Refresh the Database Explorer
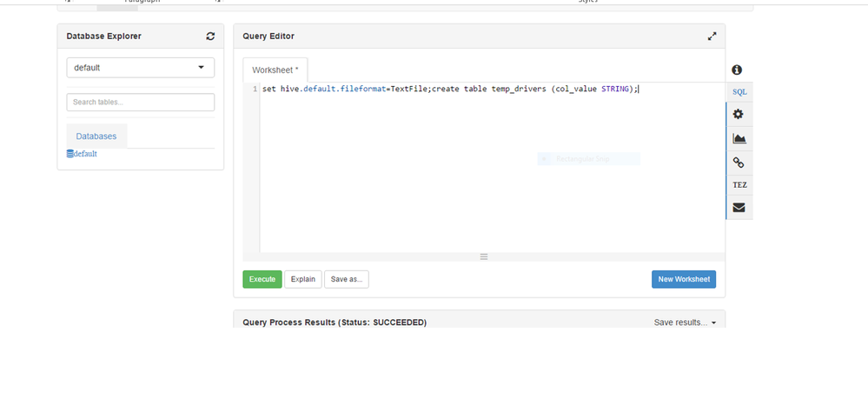Screen dimensions: 868x419 pos(210,36)
